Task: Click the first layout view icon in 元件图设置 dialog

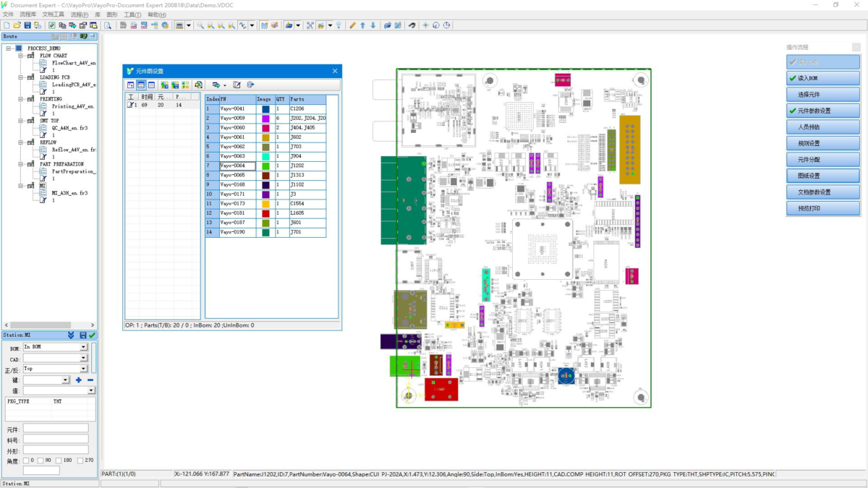Action: point(130,85)
